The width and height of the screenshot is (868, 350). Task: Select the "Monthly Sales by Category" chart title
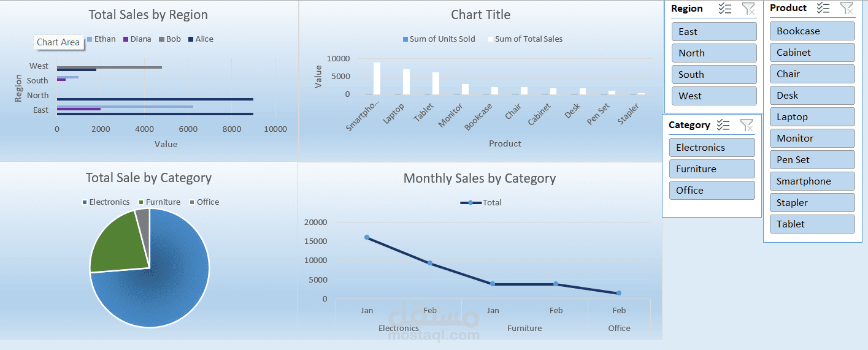pos(479,178)
